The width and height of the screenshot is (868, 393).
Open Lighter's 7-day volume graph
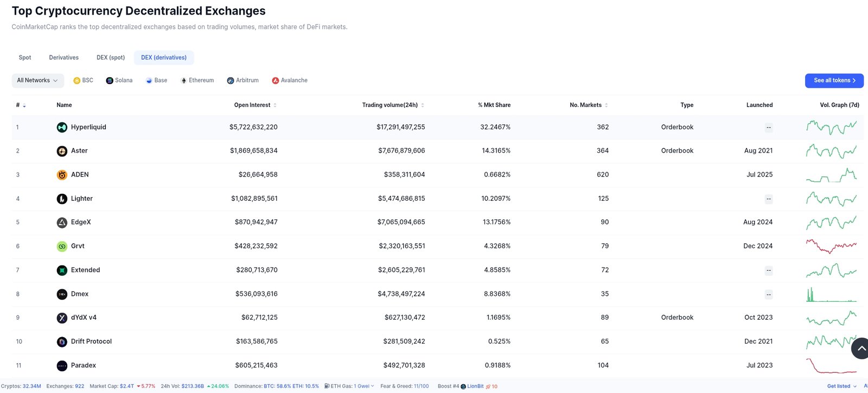click(831, 199)
